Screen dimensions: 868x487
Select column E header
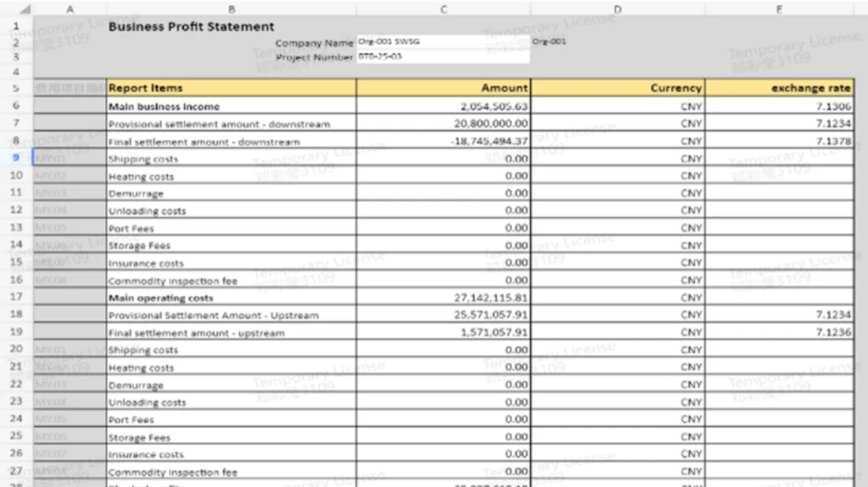click(779, 9)
